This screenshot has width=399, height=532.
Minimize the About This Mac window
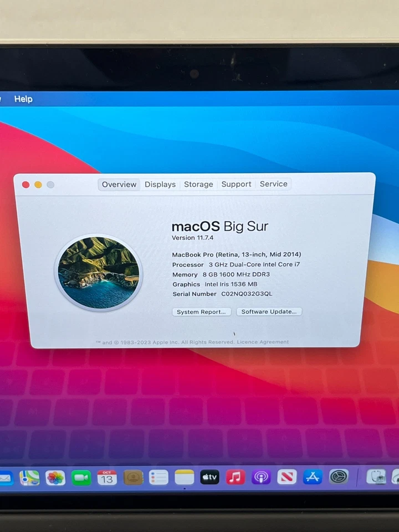point(38,185)
